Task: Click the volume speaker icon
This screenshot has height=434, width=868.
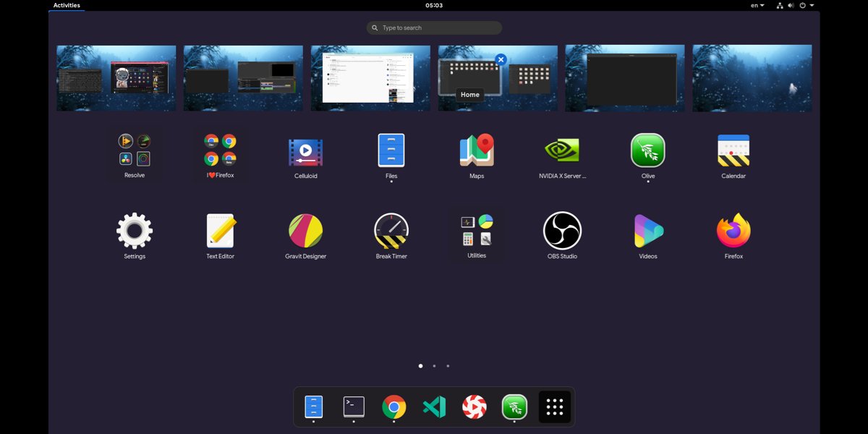Action: (791, 5)
